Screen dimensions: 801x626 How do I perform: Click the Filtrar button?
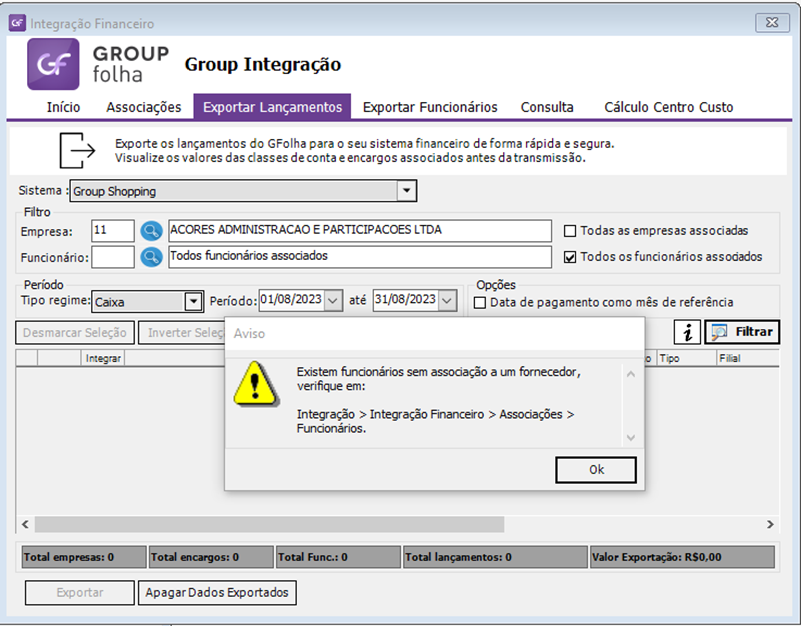pos(742,332)
